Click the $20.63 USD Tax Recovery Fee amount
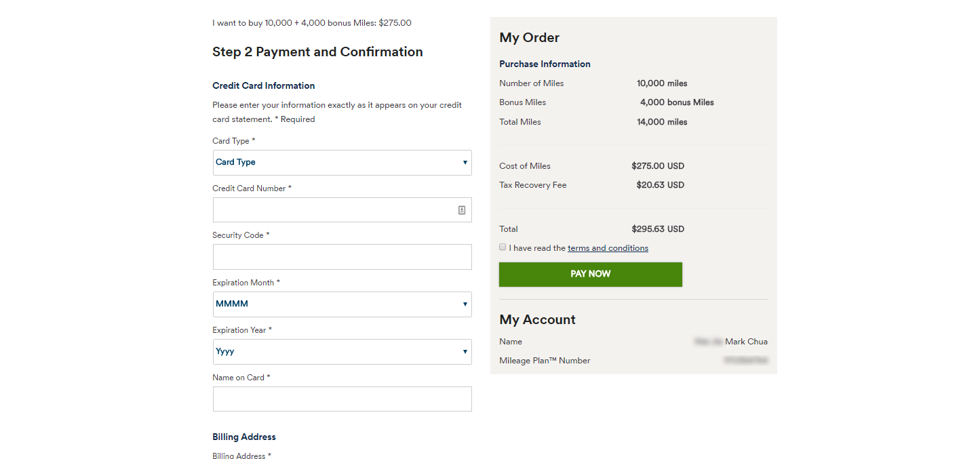Viewport: 980px width, 459px height. coord(660,185)
